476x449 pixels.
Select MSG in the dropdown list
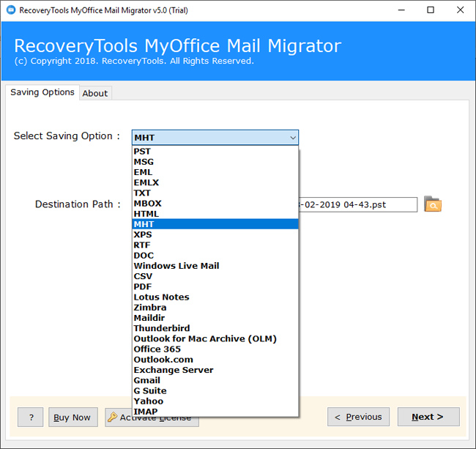pyautogui.click(x=215, y=162)
